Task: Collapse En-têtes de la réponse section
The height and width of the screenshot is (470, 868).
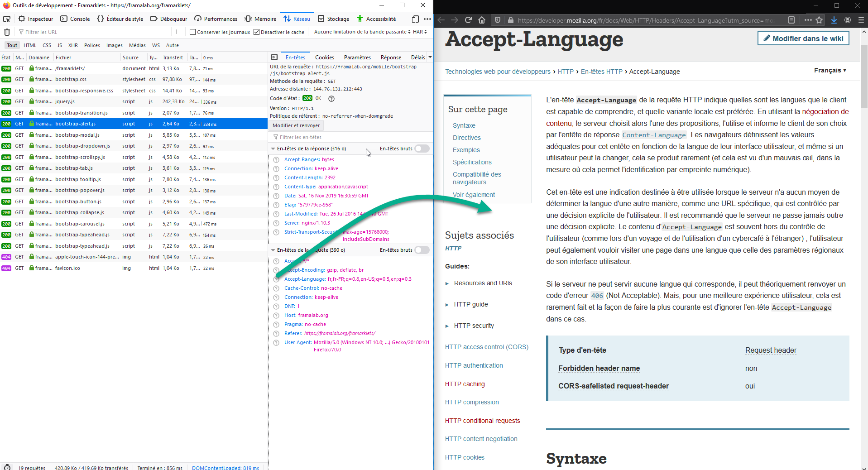Action: click(x=273, y=149)
